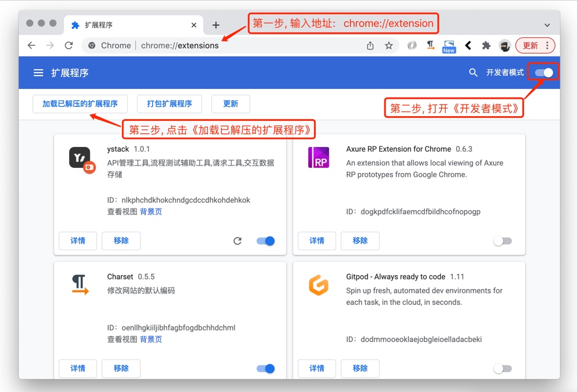Open the extensions puzzle-piece menu
Viewport: 577px width, 392px height.
[x=486, y=45]
